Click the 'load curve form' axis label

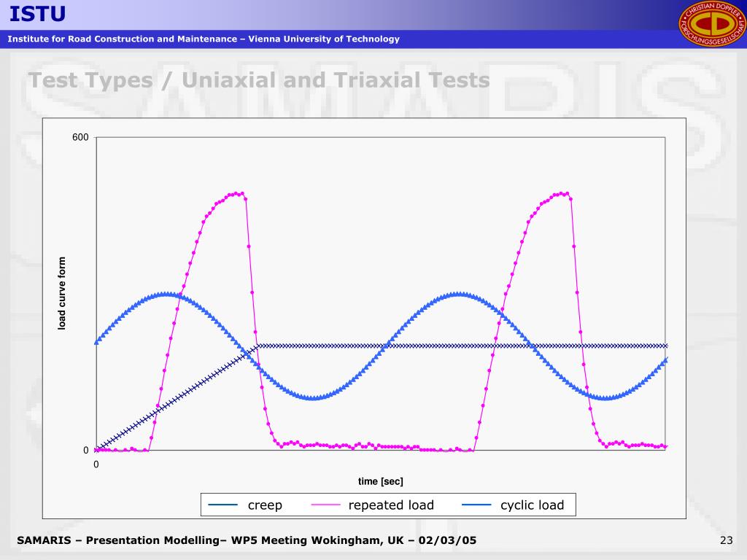[62, 293]
